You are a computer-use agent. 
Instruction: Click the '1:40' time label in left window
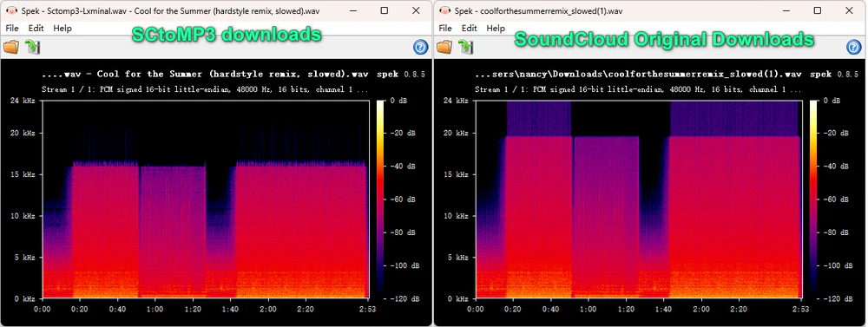point(230,309)
